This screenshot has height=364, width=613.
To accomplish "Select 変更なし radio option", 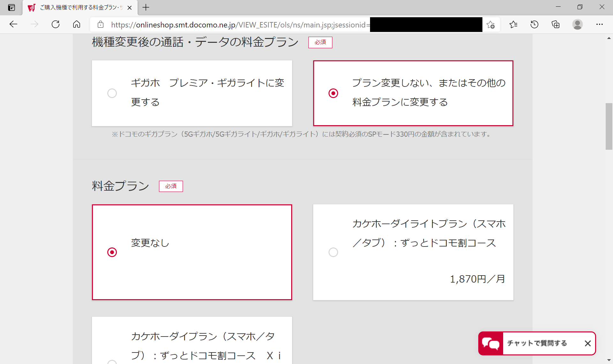I will 112,252.
